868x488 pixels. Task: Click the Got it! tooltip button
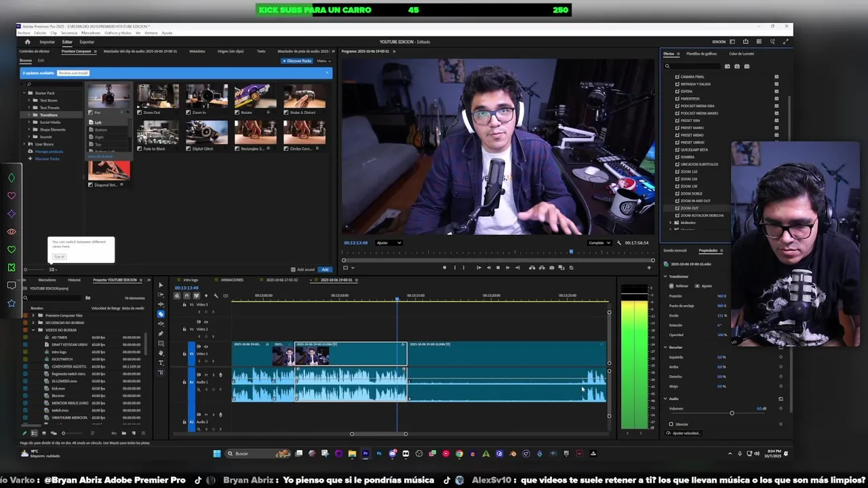click(59, 256)
